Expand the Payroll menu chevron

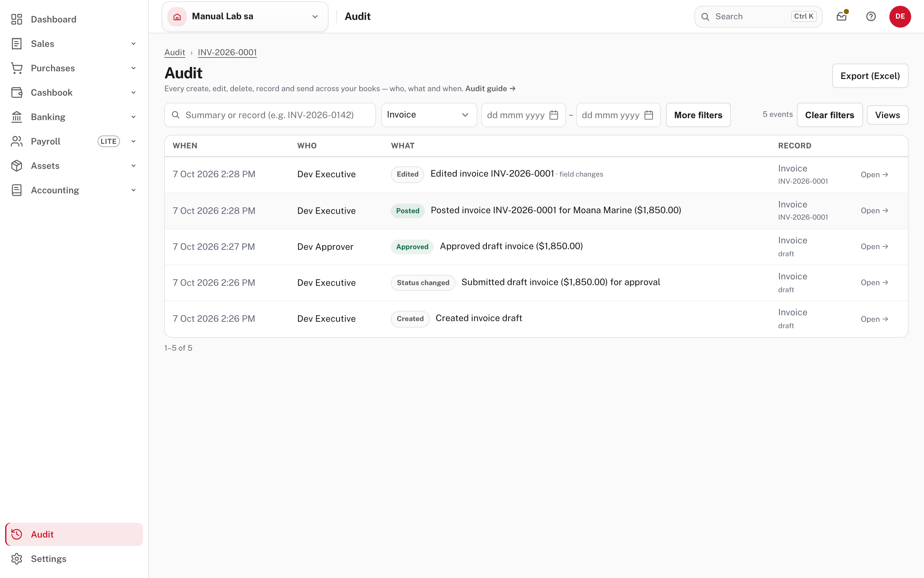pyautogui.click(x=134, y=141)
